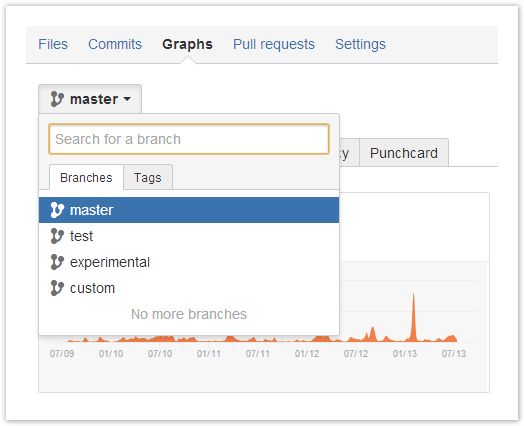Select the experimental branch
The image size is (524, 426).
tap(189, 262)
